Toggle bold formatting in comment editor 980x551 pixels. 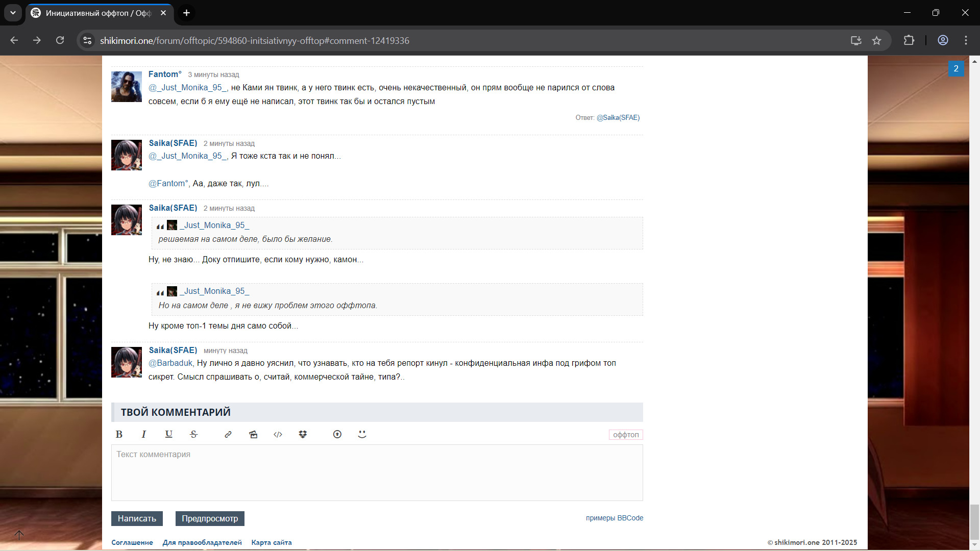coord(119,434)
